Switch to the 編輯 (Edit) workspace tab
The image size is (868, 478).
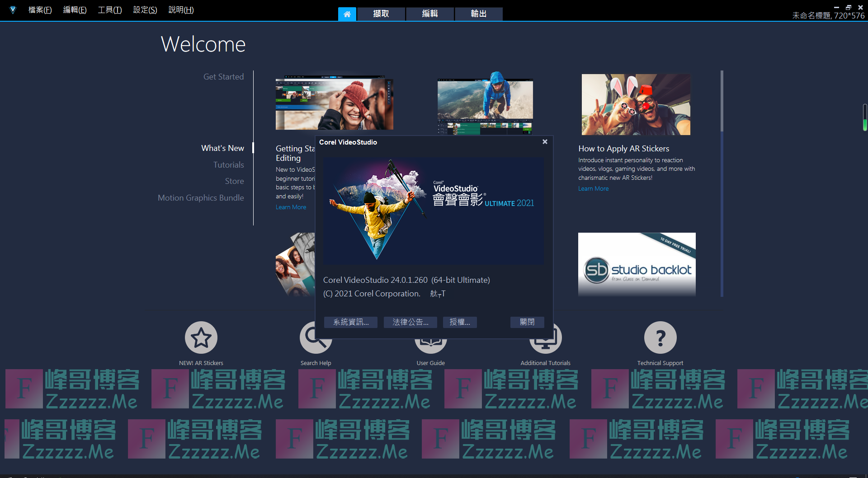429,14
